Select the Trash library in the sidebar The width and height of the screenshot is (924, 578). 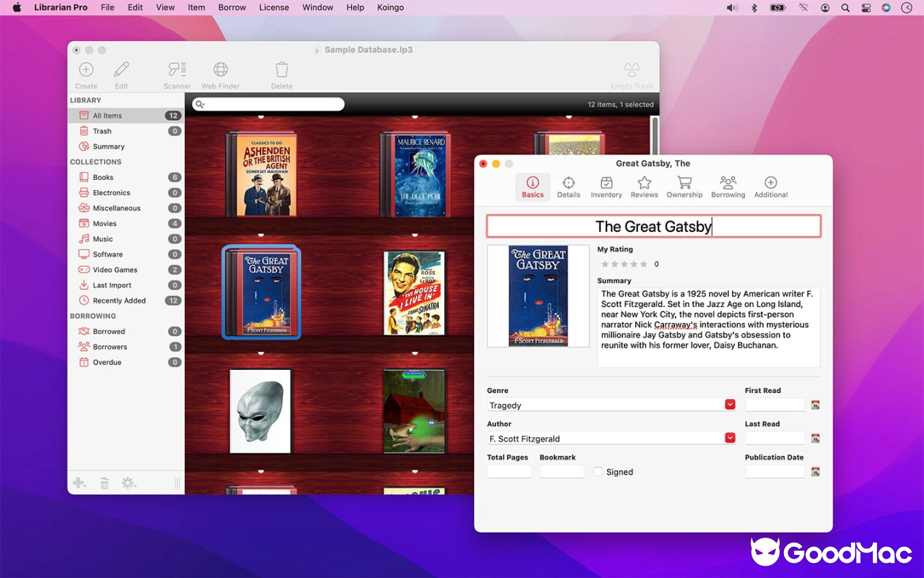point(100,131)
